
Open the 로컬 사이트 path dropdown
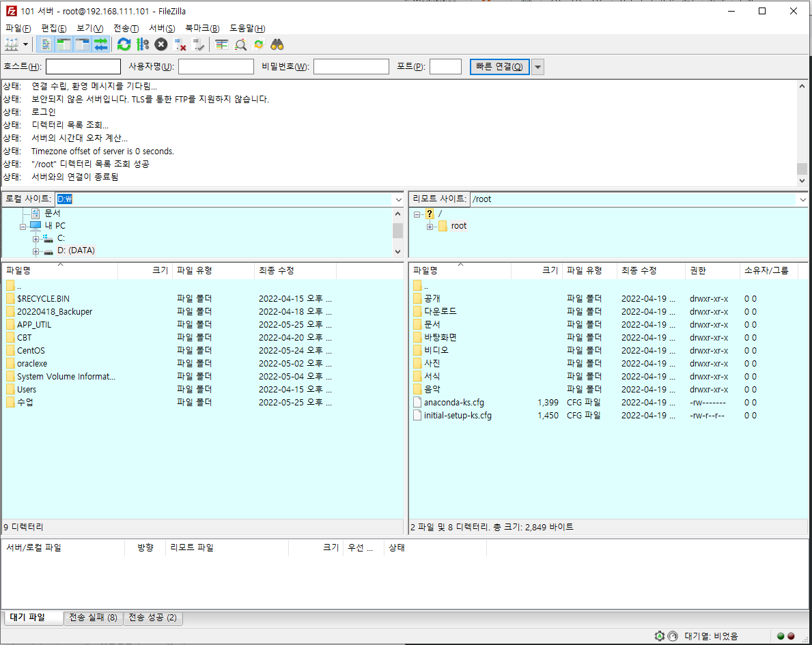click(398, 199)
